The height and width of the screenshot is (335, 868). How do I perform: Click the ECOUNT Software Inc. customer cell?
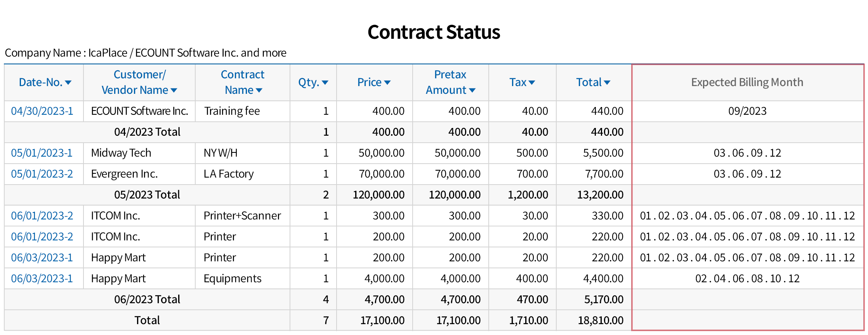tap(139, 111)
